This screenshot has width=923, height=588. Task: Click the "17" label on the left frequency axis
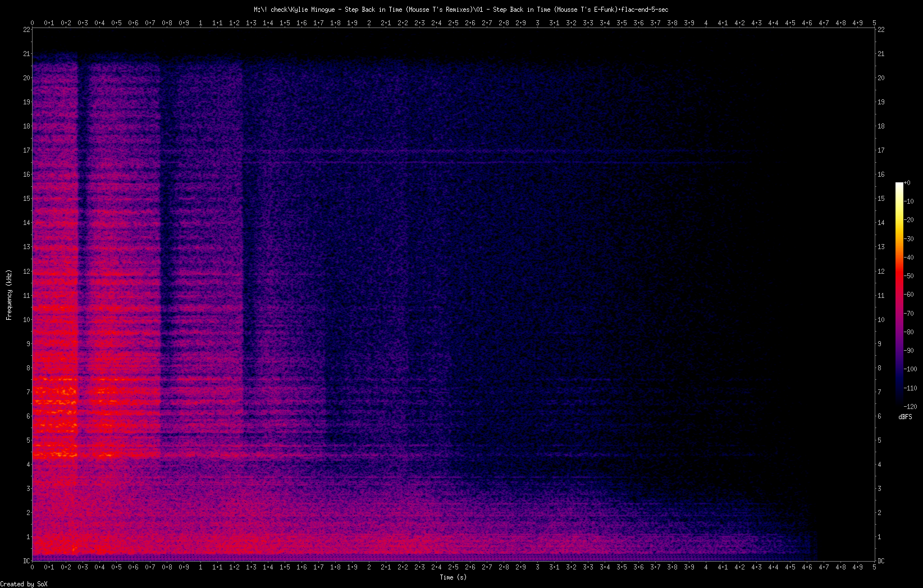(26, 150)
